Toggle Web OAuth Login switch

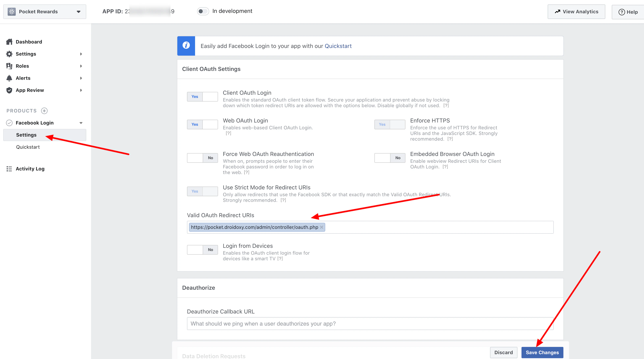202,125
